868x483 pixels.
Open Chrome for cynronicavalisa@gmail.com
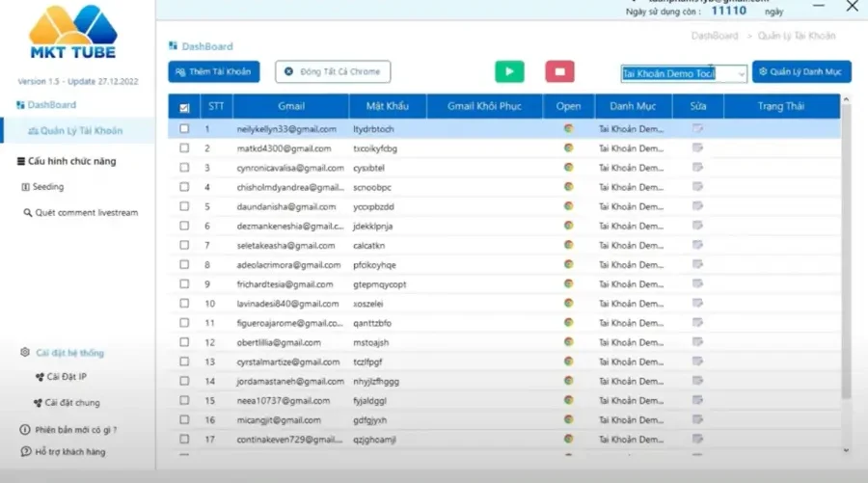point(568,168)
